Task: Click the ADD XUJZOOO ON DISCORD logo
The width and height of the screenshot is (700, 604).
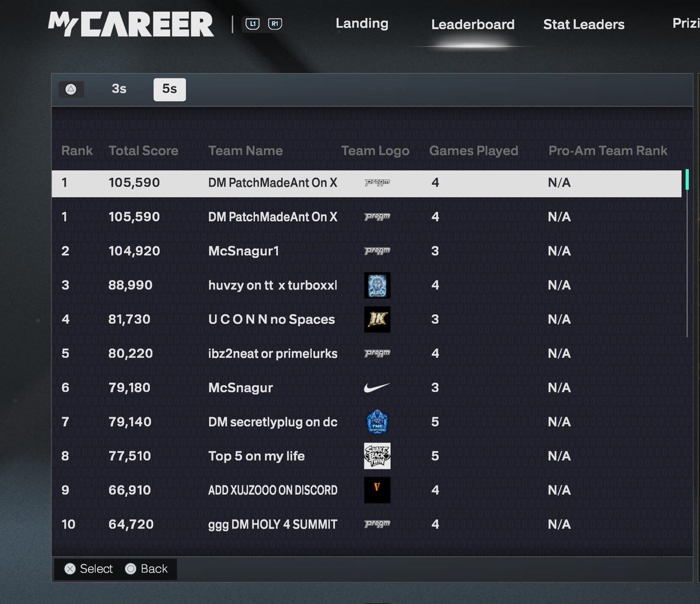Action: pos(377,490)
